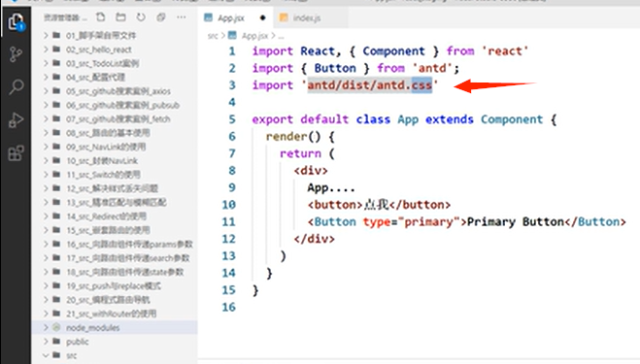
Task: Select the 20_src_ folder row
Action: (x=115, y=300)
